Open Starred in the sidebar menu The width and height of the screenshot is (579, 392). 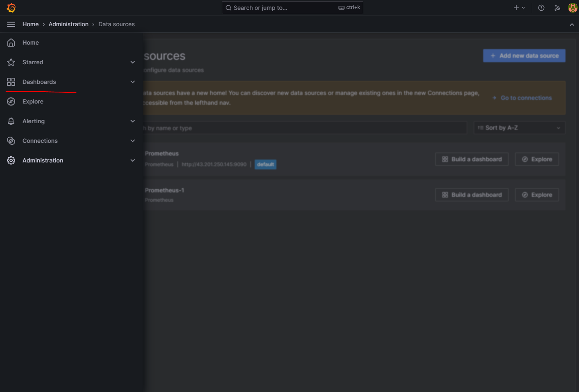pyautogui.click(x=33, y=62)
